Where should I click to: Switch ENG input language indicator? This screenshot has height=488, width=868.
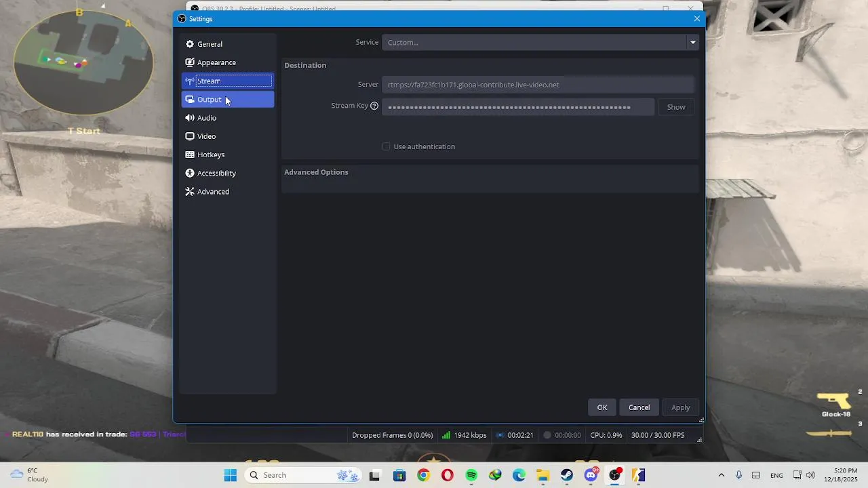(776, 475)
